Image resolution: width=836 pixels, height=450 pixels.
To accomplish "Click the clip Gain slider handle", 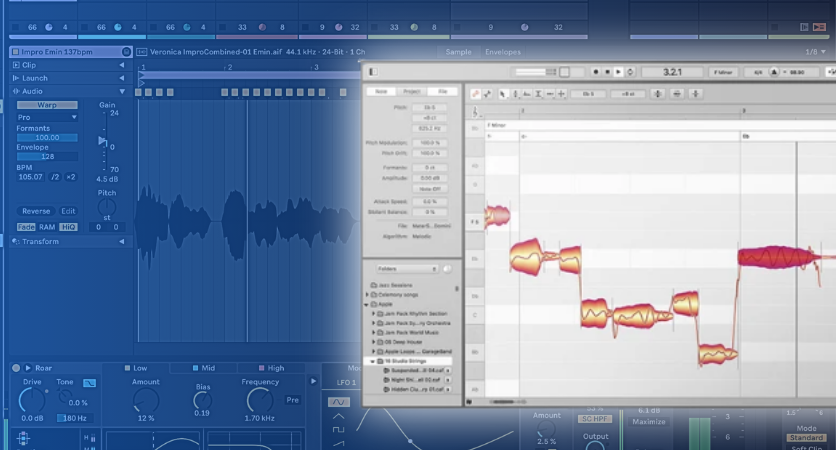I will (101, 141).
